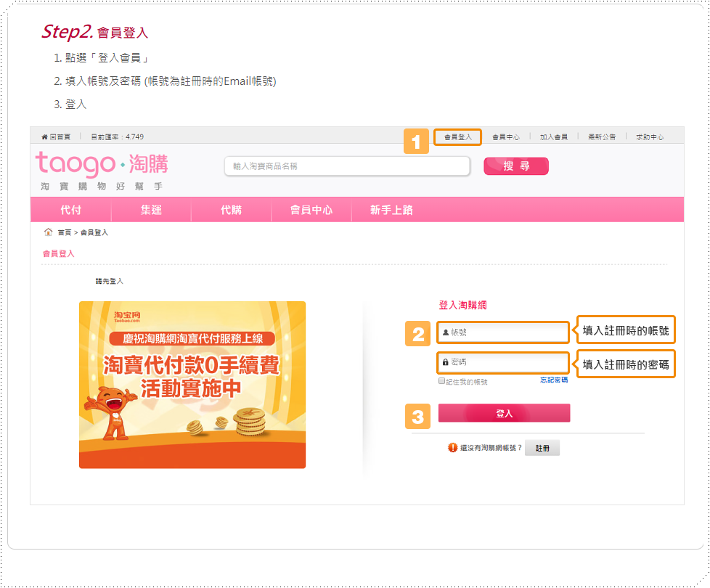Click the 淘寶代付款0手續費 promotional banner
This screenshot has width=710, height=588.
coord(192,385)
